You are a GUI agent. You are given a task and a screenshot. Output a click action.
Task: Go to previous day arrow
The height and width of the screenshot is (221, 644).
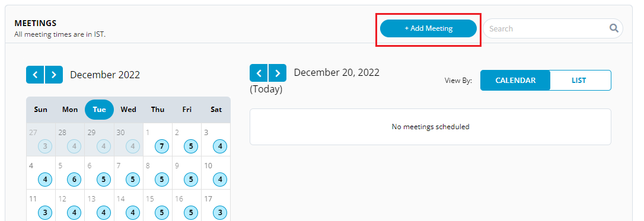point(259,73)
